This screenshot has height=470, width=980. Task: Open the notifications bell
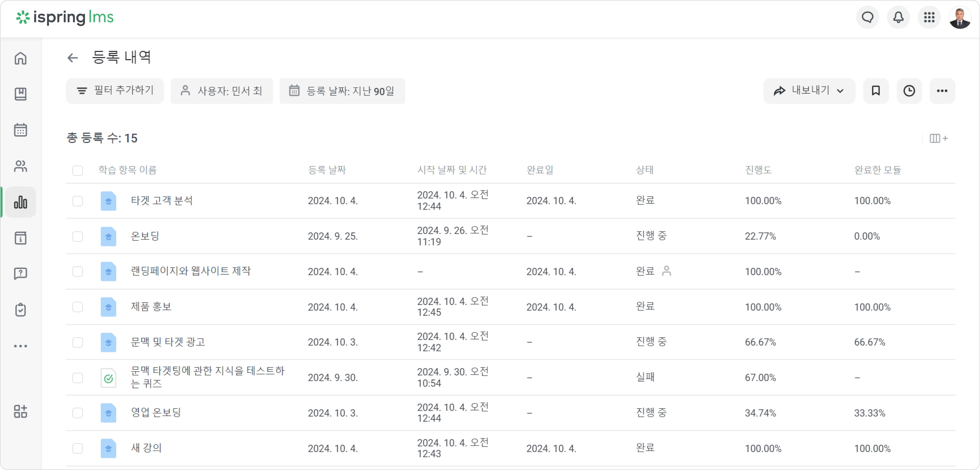(x=898, y=17)
